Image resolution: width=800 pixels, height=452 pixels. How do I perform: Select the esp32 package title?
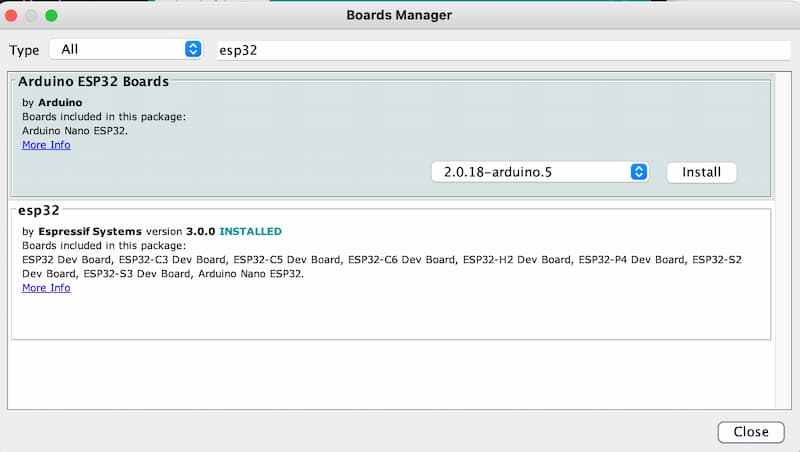tap(39, 210)
